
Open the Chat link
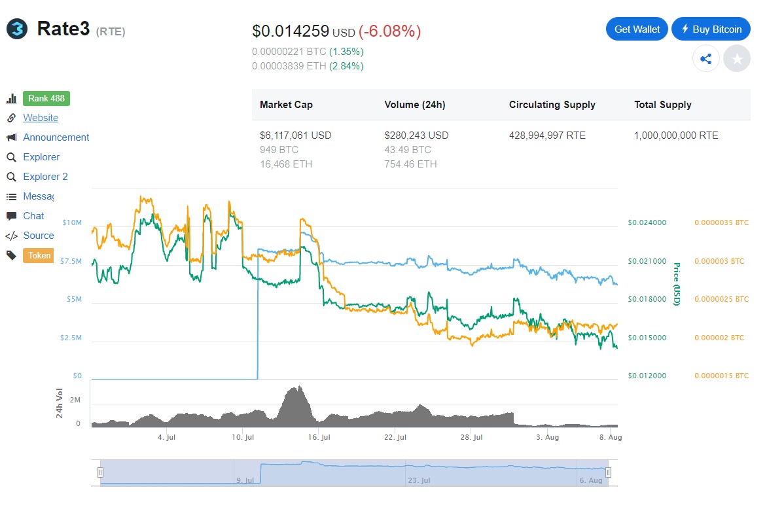click(33, 216)
